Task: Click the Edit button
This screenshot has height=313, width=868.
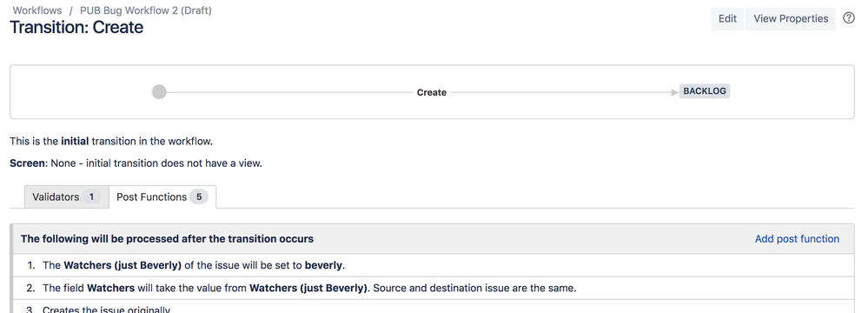Action: 727,19
